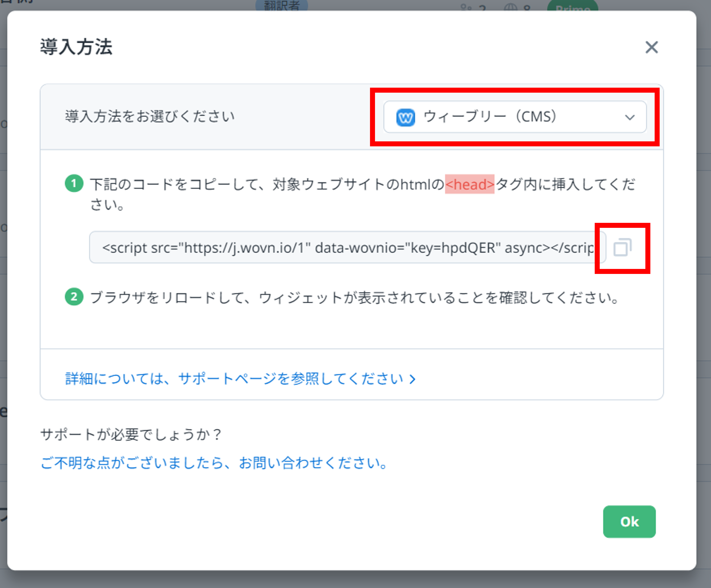Click the arrow icon after サポートページ link
The image size is (711, 588).
[x=412, y=379]
